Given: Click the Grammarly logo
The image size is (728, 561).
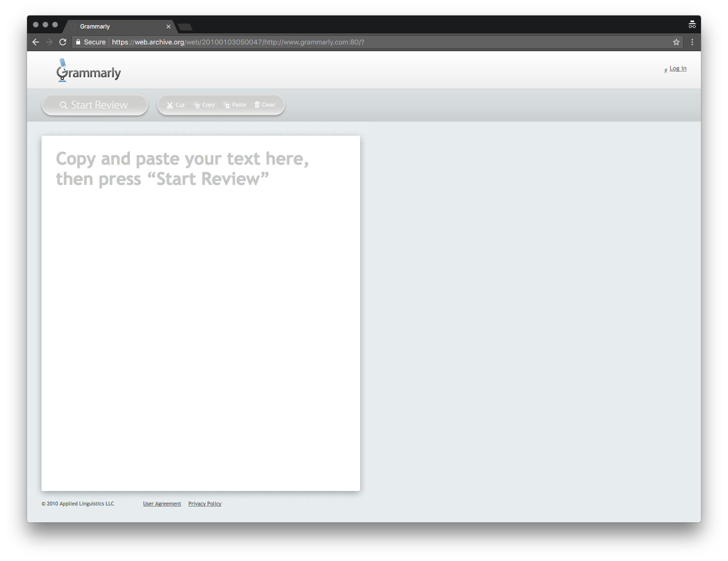Looking at the screenshot, I should point(88,71).
